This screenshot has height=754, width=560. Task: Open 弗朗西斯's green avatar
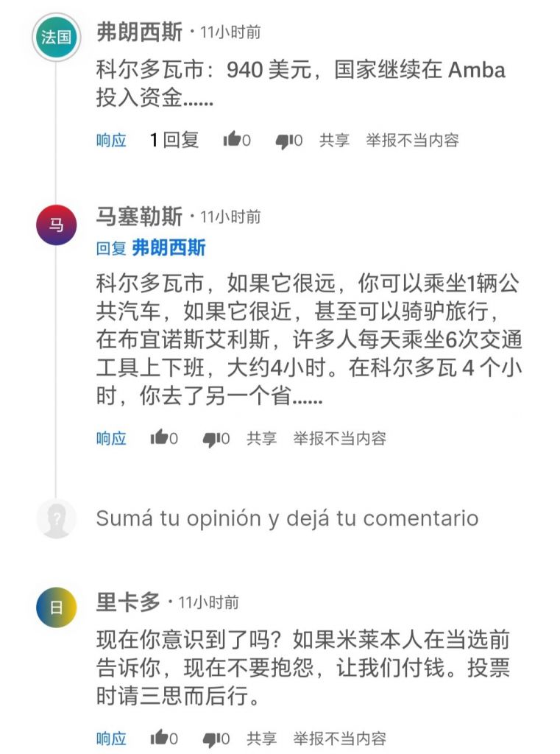click(x=57, y=37)
